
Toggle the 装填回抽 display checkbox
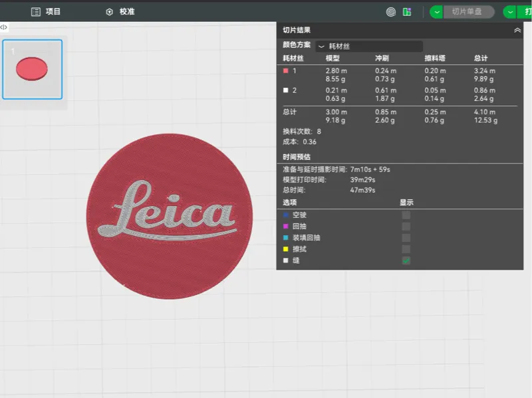406,238
